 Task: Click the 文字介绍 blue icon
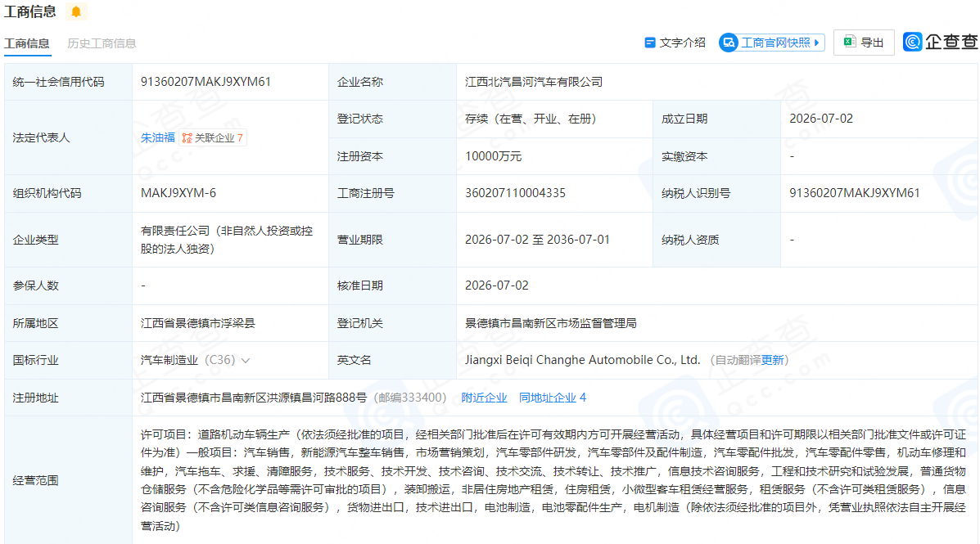(x=649, y=43)
